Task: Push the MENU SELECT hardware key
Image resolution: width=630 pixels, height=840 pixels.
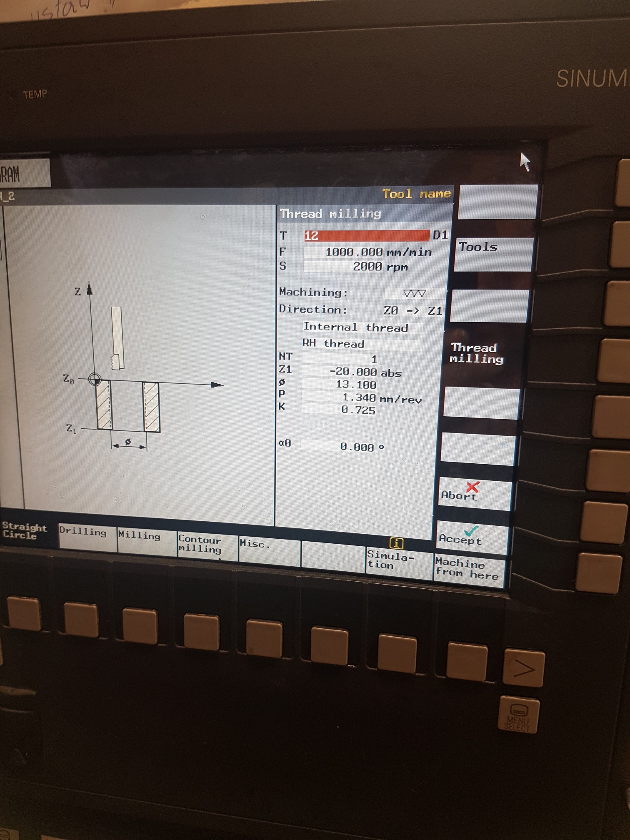Action: tap(518, 715)
